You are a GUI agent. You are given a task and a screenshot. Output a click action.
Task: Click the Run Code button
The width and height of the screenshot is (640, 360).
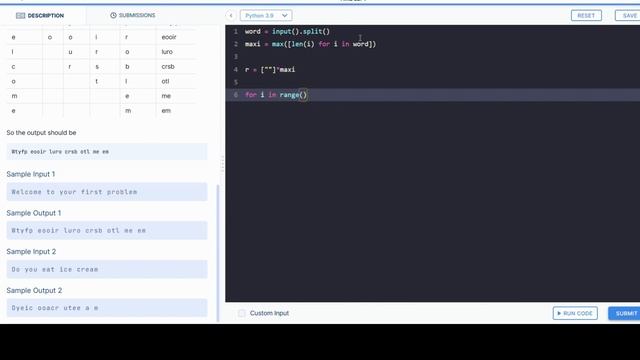pos(575,313)
